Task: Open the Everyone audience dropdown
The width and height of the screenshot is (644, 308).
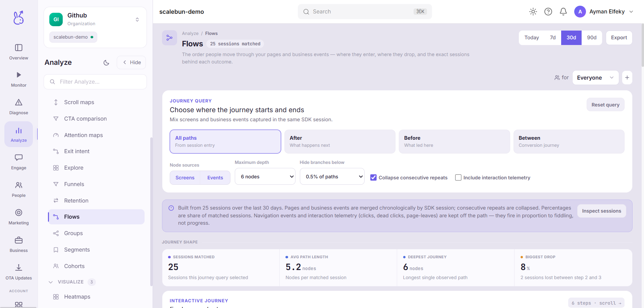Action: pos(595,78)
